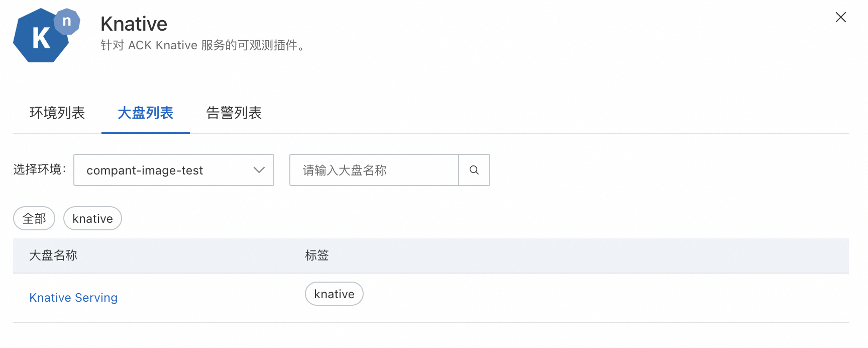
Task: Click the dropdown chevron next to compant-image-test
Action: [259, 170]
